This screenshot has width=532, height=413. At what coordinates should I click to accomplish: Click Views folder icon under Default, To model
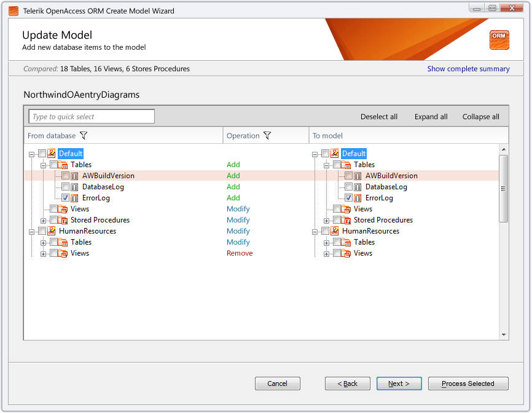346,209
